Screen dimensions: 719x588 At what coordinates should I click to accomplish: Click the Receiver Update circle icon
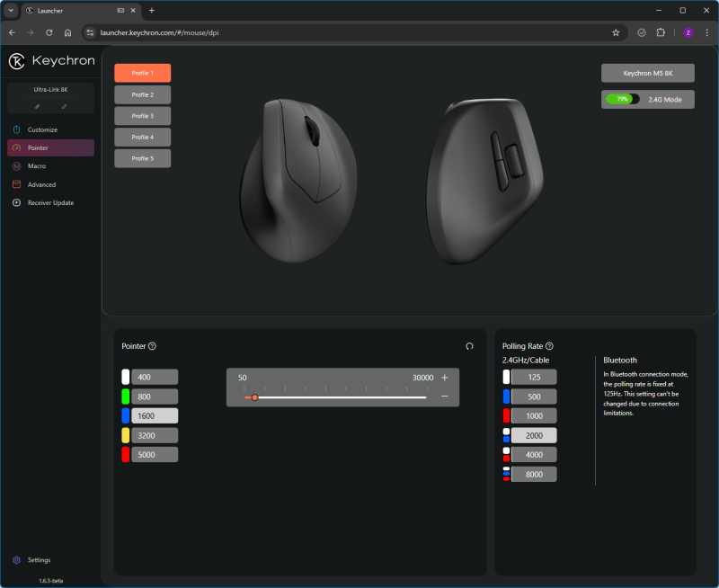coord(16,202)
